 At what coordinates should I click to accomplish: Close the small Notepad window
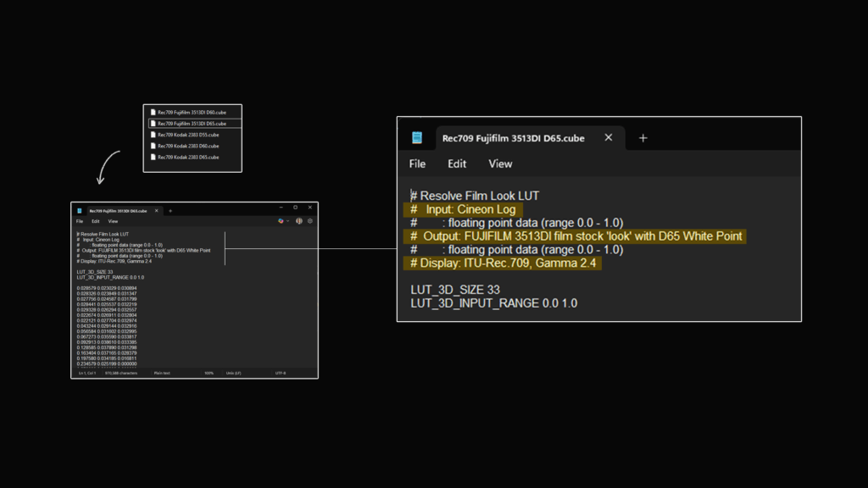click(x=310, y=208)
